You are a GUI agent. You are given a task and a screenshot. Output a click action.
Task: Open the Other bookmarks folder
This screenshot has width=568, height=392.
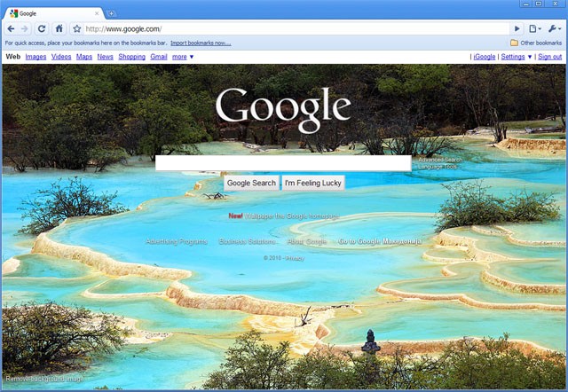click(536, 43)
